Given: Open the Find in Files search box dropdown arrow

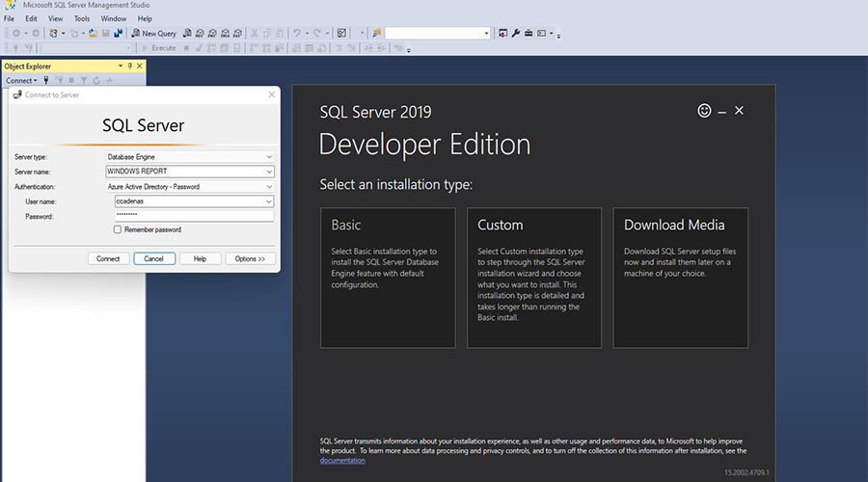Looking at the screenshot, I should [x=487, y=33].
